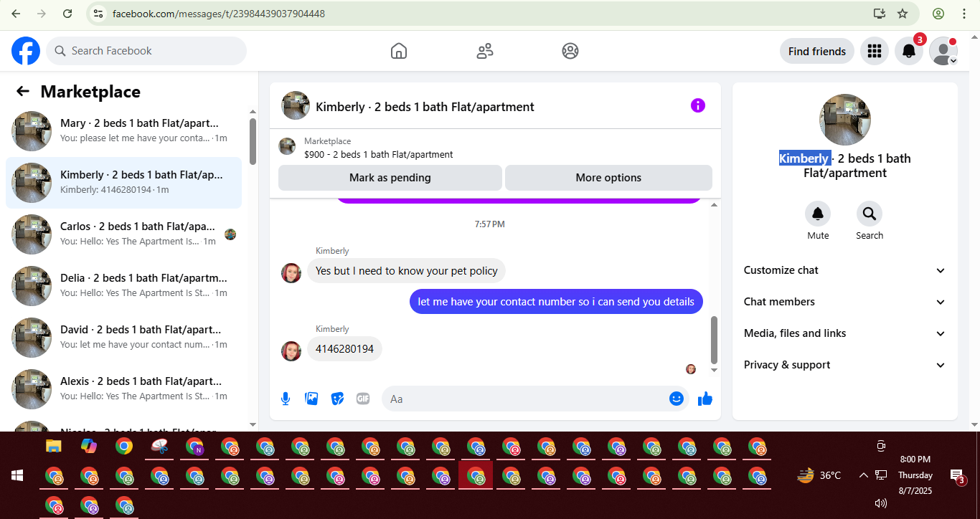This screenshot has width=980, height=519.
Task: Mute the Kimberly conversation
Action: click(x=818, y=214)
